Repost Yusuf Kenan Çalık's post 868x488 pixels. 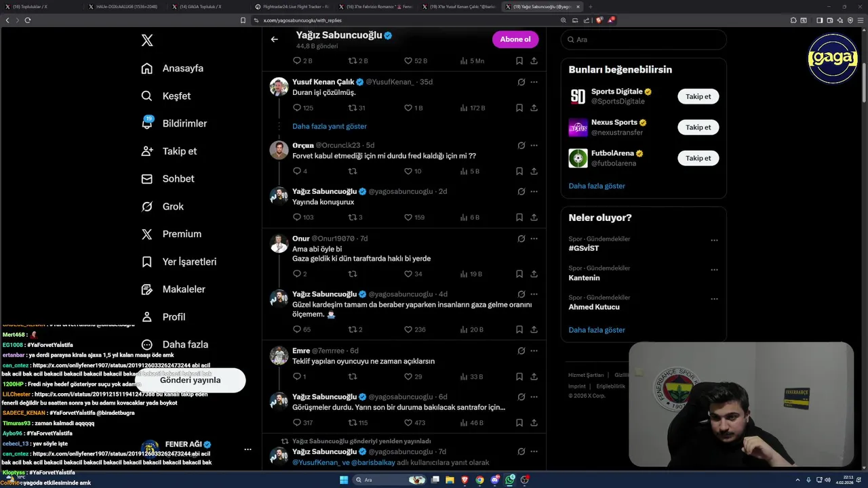(352, 108)
